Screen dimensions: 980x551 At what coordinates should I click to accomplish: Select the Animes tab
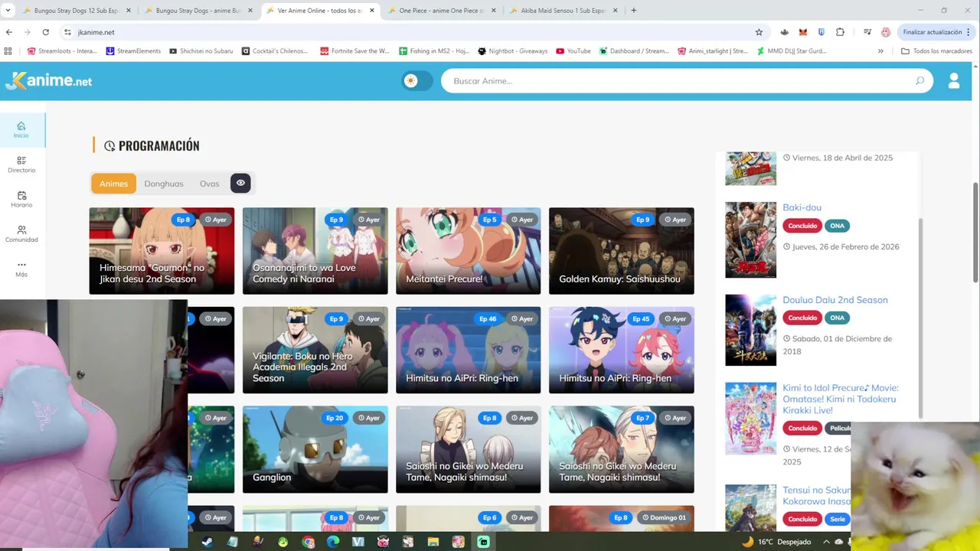pos(113,183)
